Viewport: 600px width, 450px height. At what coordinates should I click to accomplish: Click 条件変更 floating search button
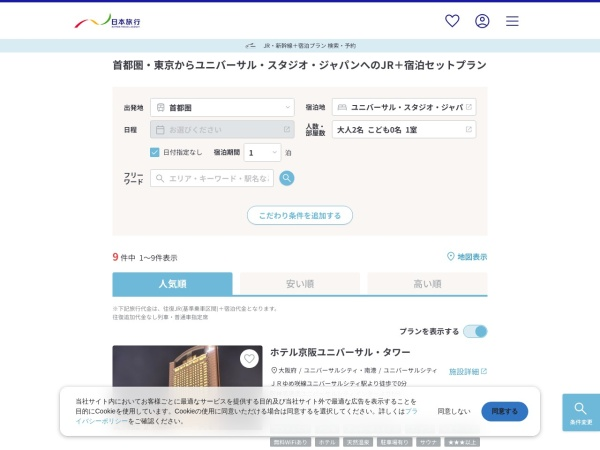(x=581, y=412)
